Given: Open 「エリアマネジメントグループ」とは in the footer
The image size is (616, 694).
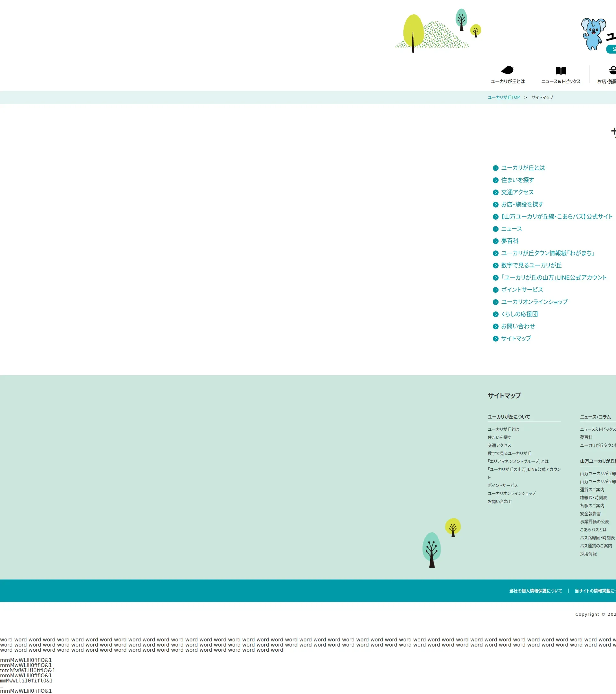Looking at the screenshot, I should 518,461.
